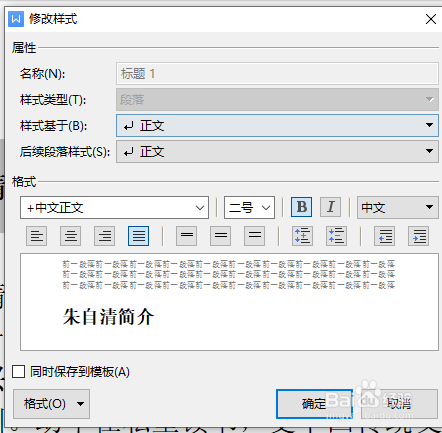
Task: Set single line spacing icon
Action: [x=186, y=236]
